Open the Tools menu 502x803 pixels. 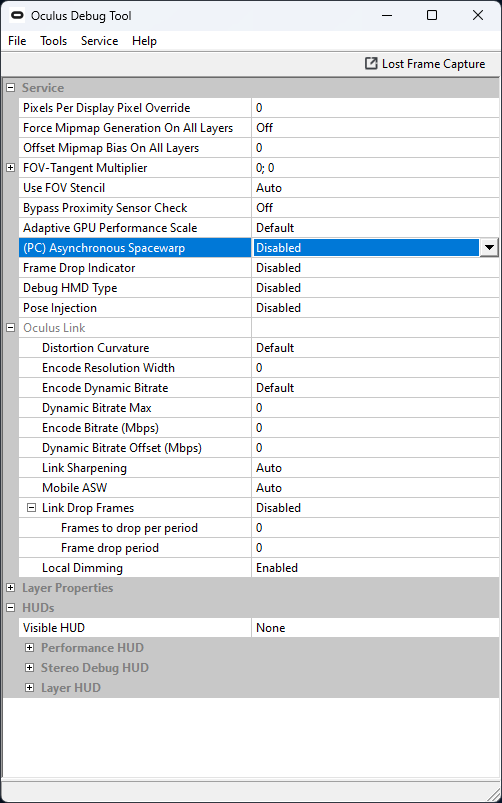coord(54,41)
